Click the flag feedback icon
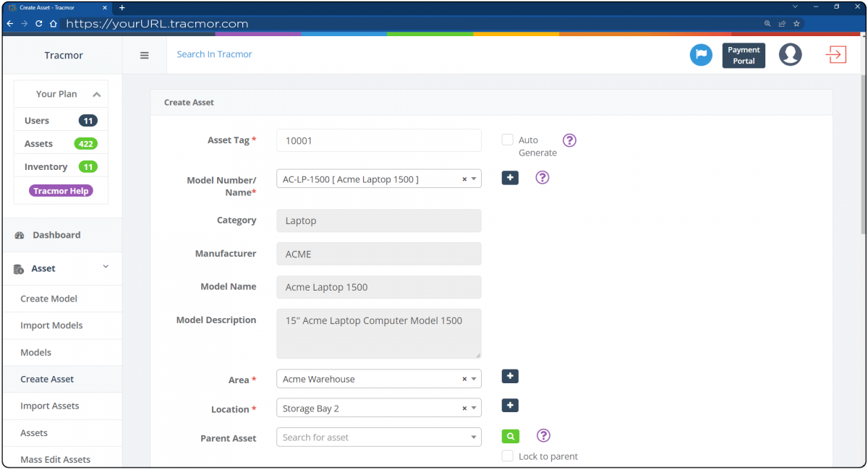The height and width of the screenshot is (470, 868). [x=700, y=54]
